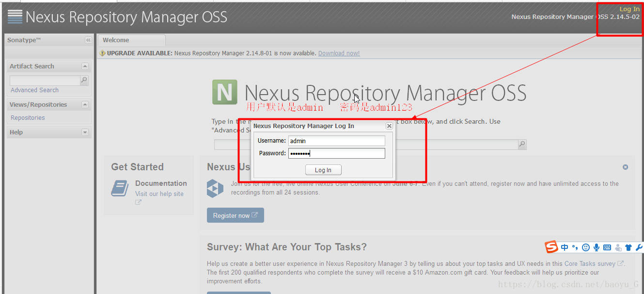Open the Sogou soft keyboard icon

pyautogui.click(x=607, y=247)
